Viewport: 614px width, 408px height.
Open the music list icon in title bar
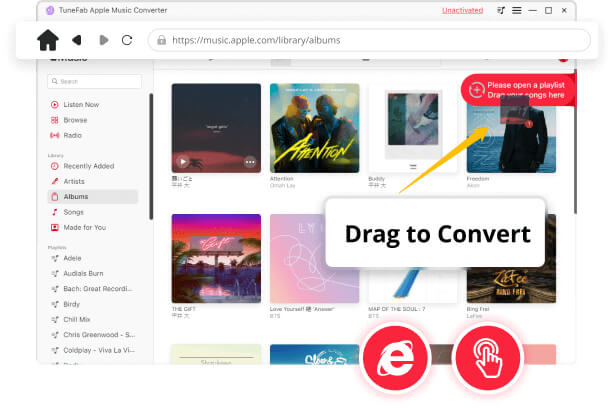(x=501, y=11)
